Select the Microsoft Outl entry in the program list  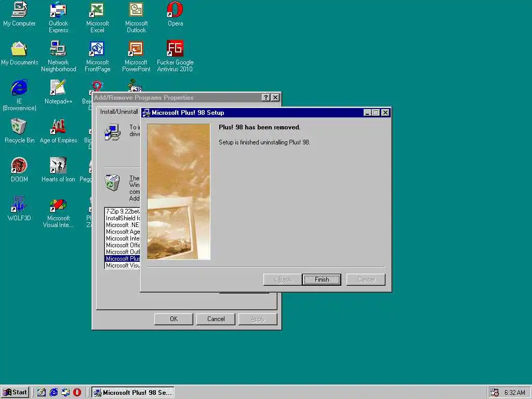[123, 252]
